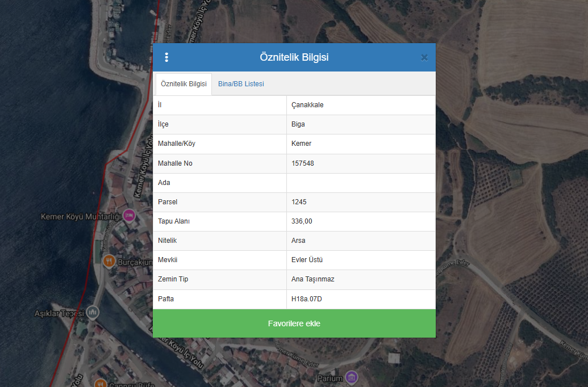The height and width of the screenshot is (387, 588).
Task: Click the Kemer Köyü Muhtarlığı map marker
Action: (129, 215)
